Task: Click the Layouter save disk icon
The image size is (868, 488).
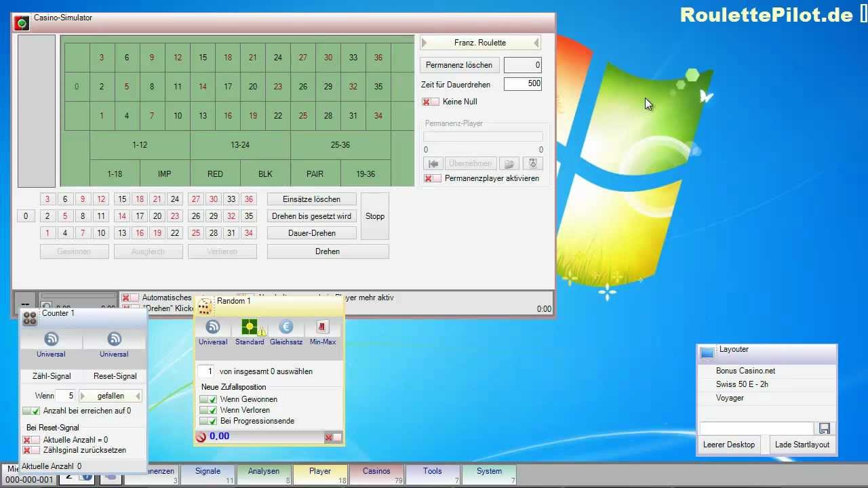Action: [x=825, y=428]
